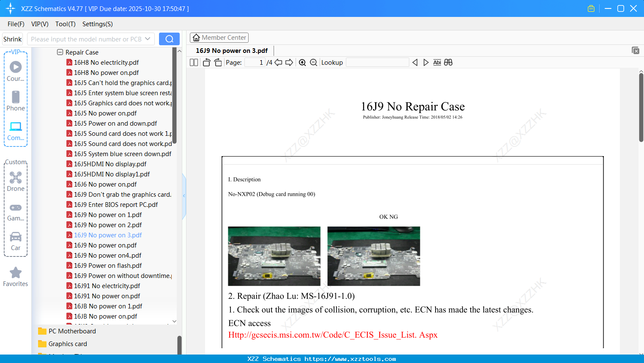The image size is (644, 363).
Task: Click the XZZ Schematics logo icon
Action: click(11, 8)
